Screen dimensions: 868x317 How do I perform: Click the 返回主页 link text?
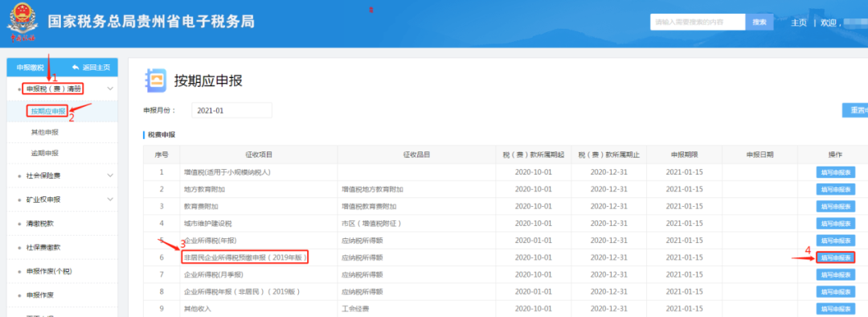(x=96, y=68)
